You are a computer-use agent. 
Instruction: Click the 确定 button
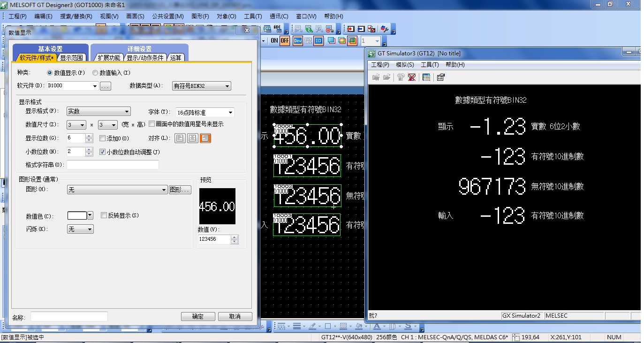click(198, 317)
